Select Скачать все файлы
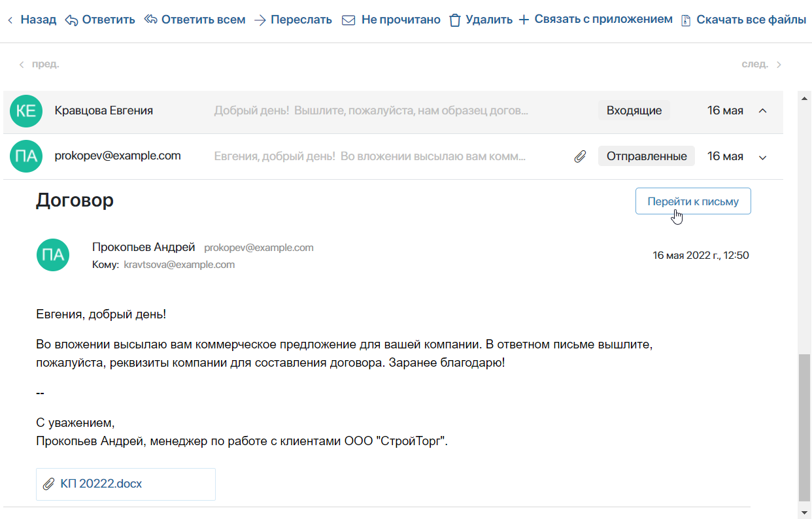812x519 pixels. click(x=751, y=20)
